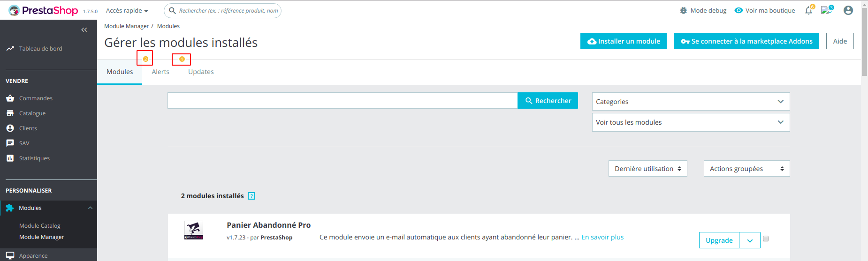The image size is (868, 261).
Task: Open the Dernière utilisation sort selector
Action: coord(647,169)
